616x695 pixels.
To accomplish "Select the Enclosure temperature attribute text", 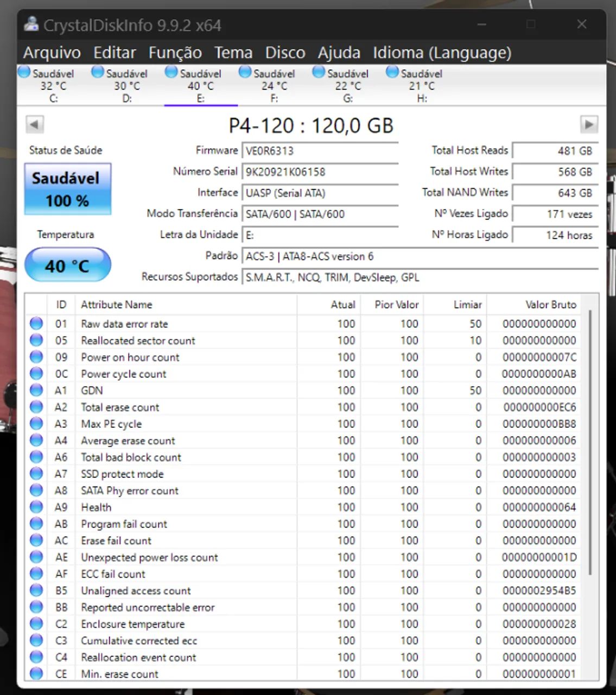I will pyautogui.click(x=133, y=624).
